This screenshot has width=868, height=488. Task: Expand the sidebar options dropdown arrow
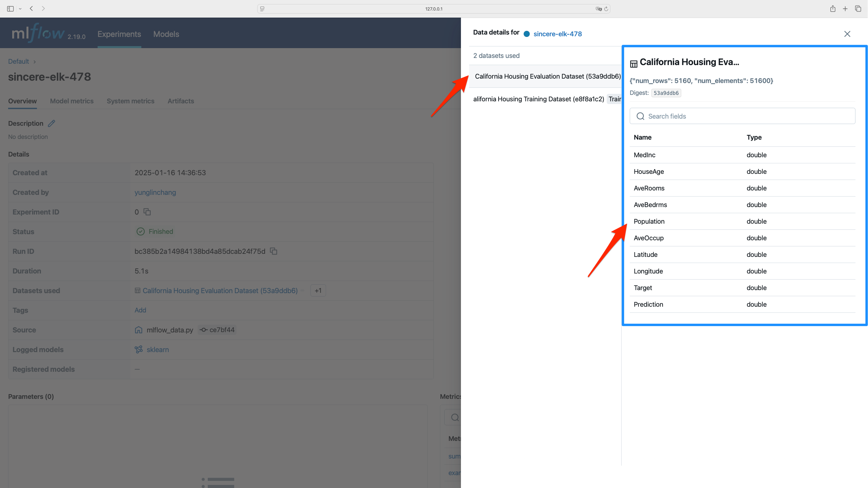[x=20, y=9]
